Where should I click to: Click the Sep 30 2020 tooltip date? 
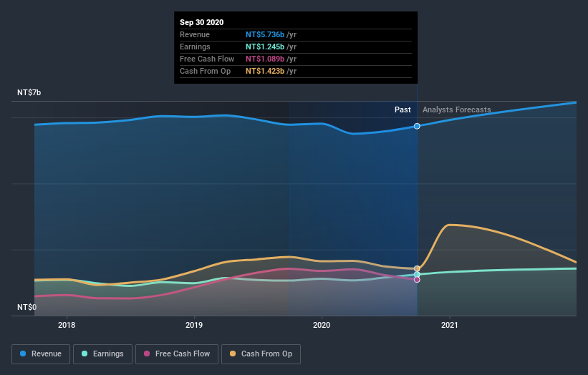202,22
